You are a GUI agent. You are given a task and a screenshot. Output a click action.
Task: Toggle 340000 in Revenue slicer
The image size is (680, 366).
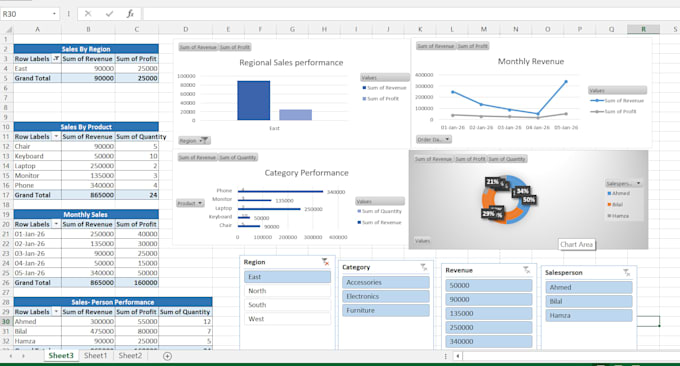coord(489,341)
